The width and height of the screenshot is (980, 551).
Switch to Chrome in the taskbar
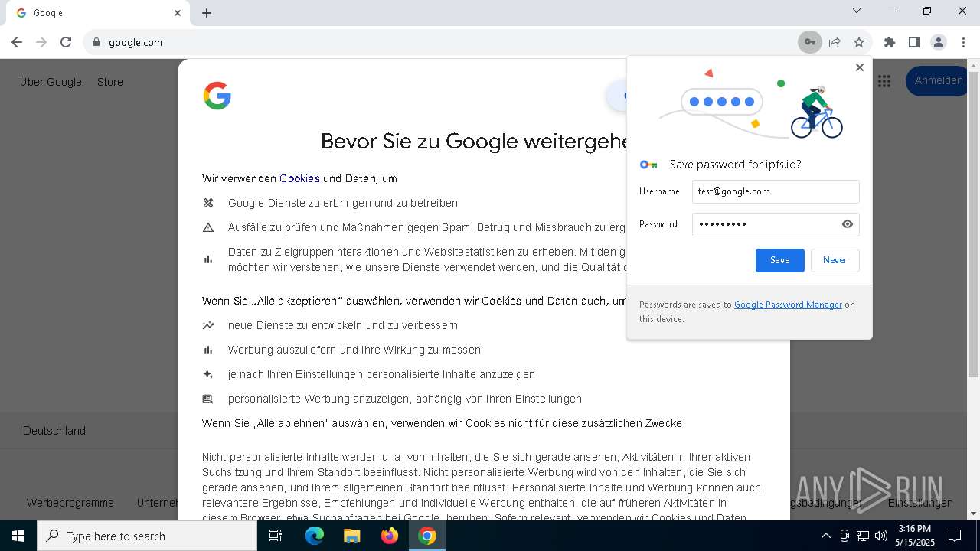[x=427, y=536]
